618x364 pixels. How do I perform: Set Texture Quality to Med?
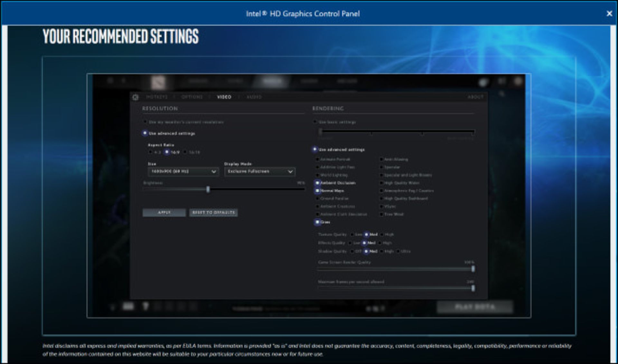[x=366, y=234]
